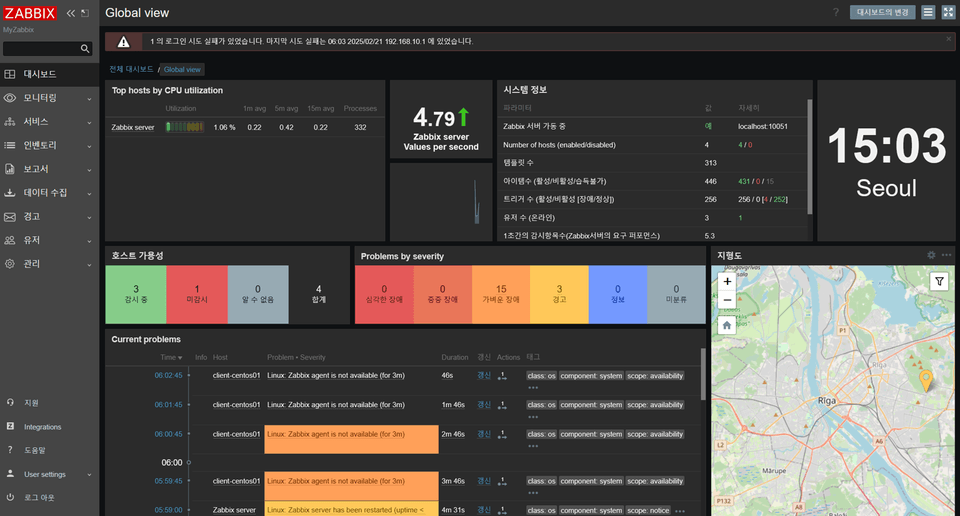Click the blue 정보 severity tile
Viewport: 960px width, 516px height.
(x=618, y=294)
